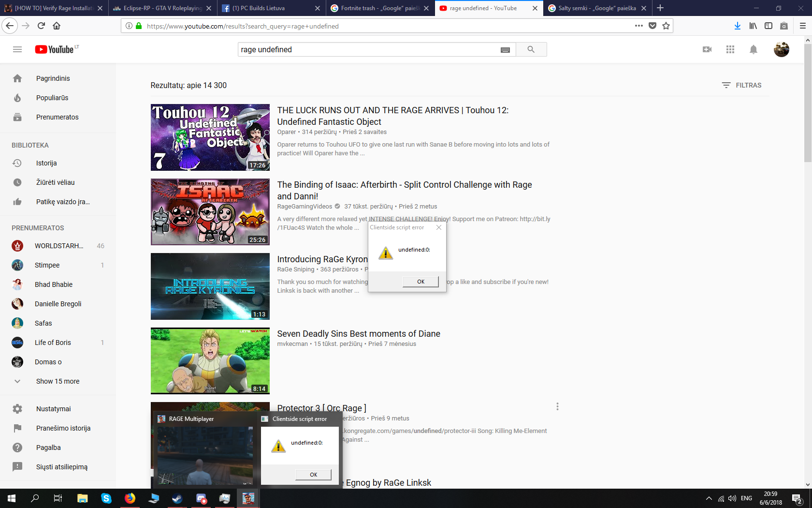
Task: Click the browser address bar URL
Action: click(x=243, y=26)
